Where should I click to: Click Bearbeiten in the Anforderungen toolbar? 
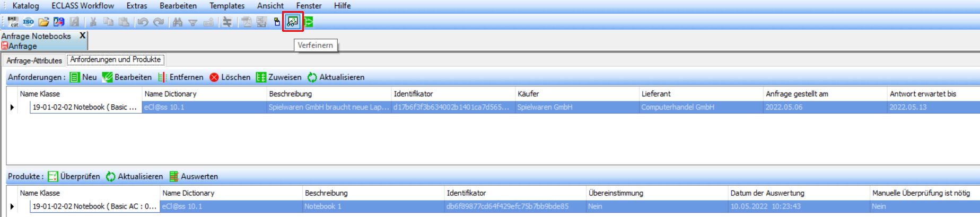127,77
